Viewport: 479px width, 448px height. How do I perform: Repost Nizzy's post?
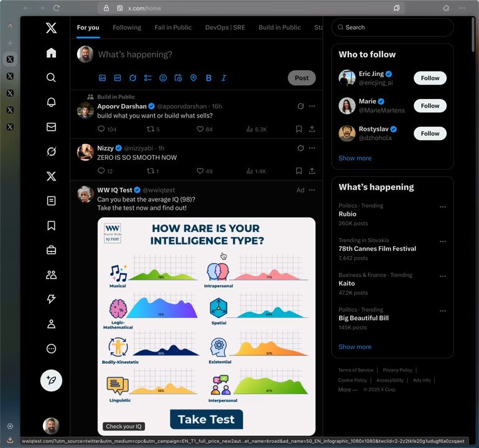(151, 171)
